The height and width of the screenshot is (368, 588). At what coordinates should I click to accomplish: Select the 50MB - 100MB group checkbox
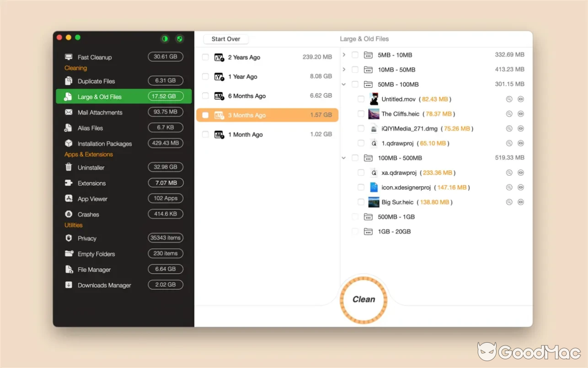tap(355, 84)
